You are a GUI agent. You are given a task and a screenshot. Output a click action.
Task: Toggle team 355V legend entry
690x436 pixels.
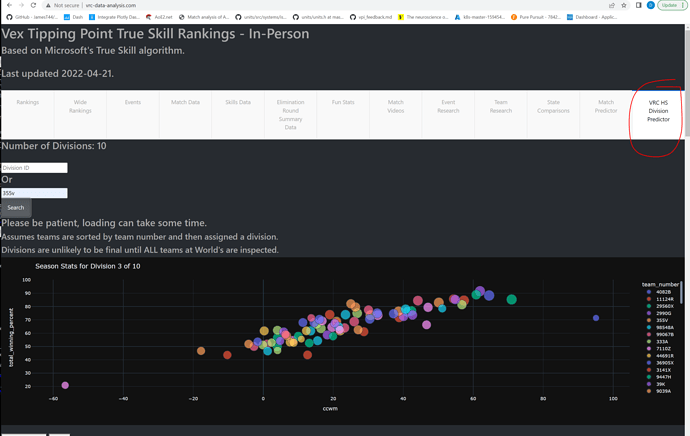(657, 320)
